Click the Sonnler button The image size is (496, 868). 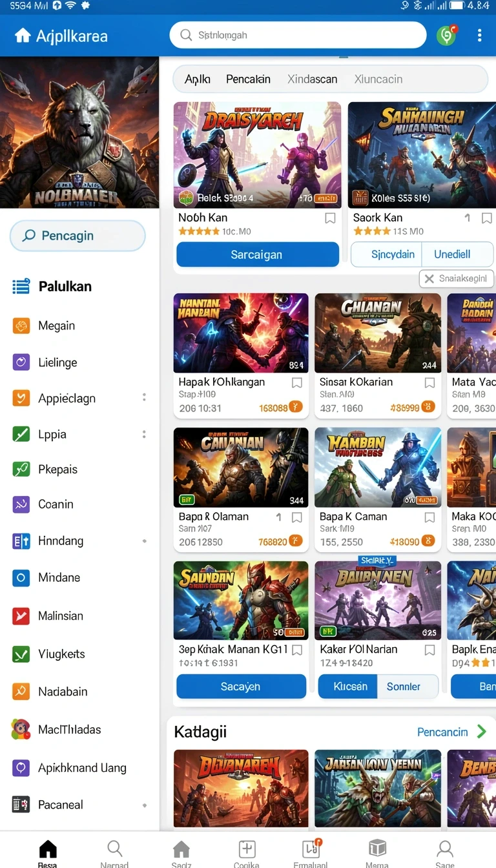(x=408, y=687)
